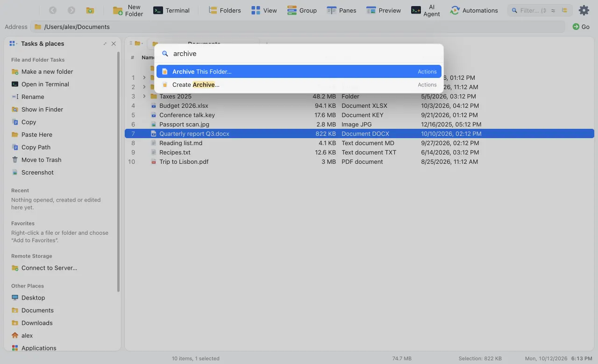Expand the Taxes 2025 folder chevron
The image size is (598, 364).
pos(144,96)
